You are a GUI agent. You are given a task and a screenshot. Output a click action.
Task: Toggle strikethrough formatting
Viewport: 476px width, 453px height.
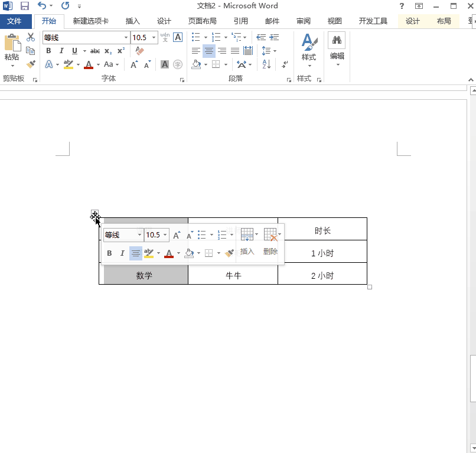pyautogui.click(x=95, y=51)
